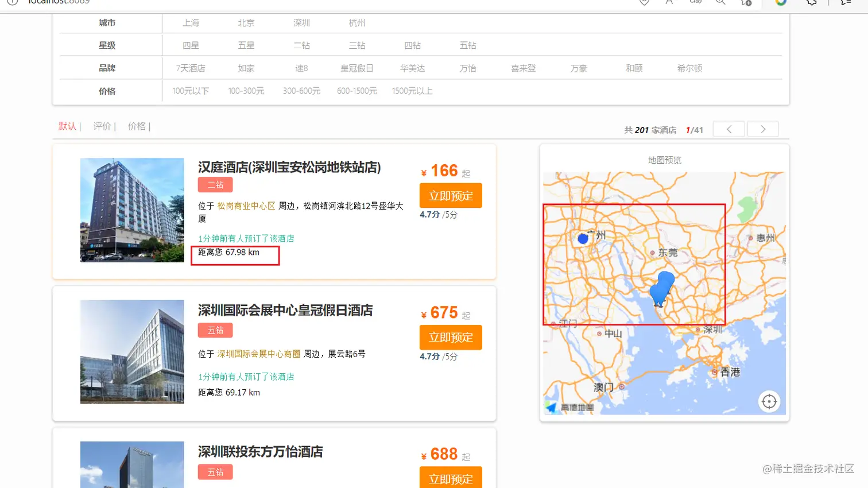This screenshot has height=488, width=868.
Task: Select star rating 五星
Action: 246,45
